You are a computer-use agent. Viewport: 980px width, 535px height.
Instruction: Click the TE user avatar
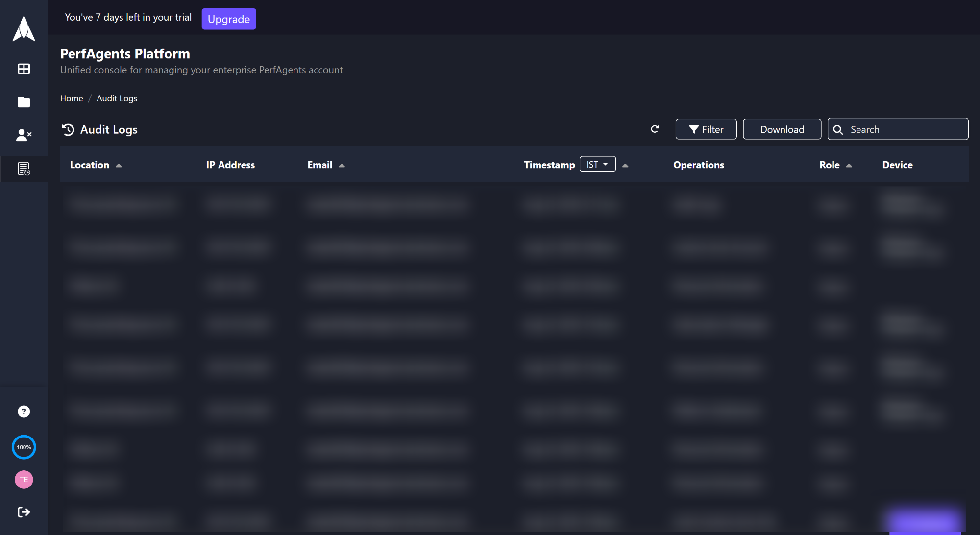(x=24, y=480)
